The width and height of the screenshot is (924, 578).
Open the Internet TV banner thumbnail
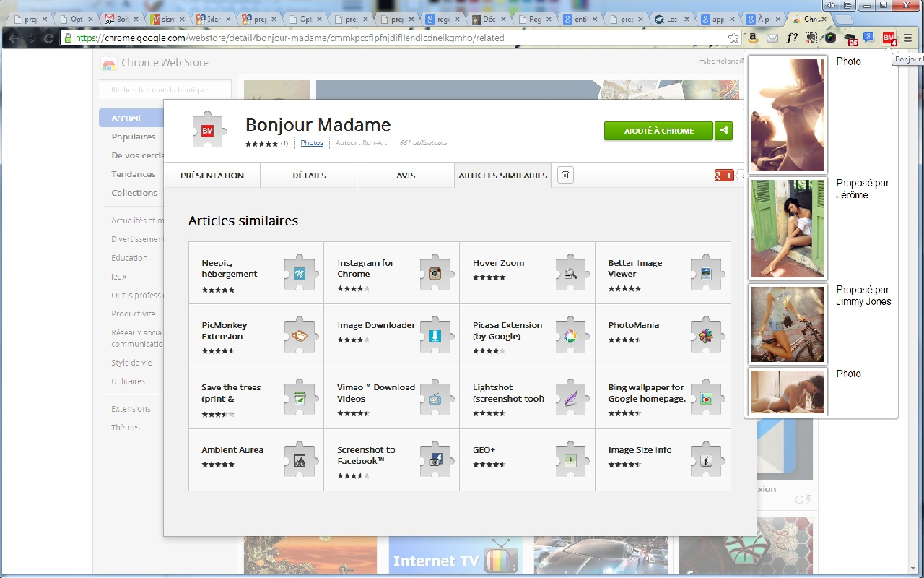tap(456, 555)
